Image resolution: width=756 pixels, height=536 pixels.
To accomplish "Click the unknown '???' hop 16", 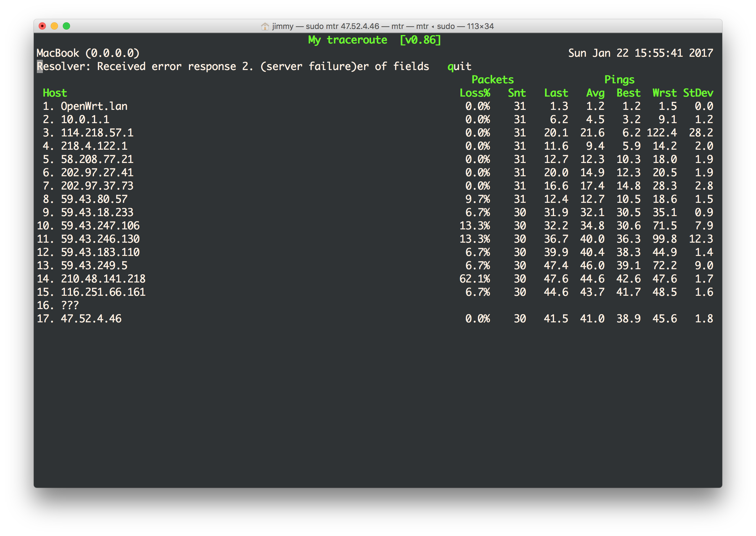I will pyautogui.click(x=70, y=305).
